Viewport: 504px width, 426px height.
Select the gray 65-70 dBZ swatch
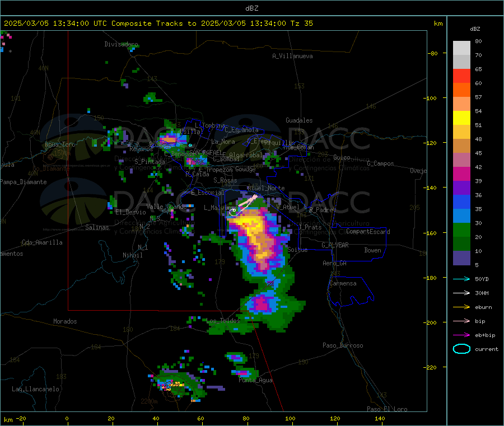point(461,62)
